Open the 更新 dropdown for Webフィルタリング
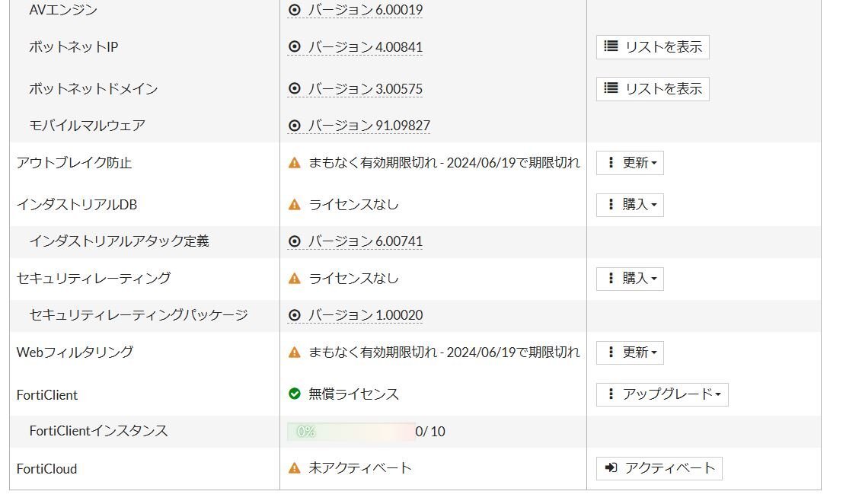This screenshot has height=504, width=862. pos(630,352)
